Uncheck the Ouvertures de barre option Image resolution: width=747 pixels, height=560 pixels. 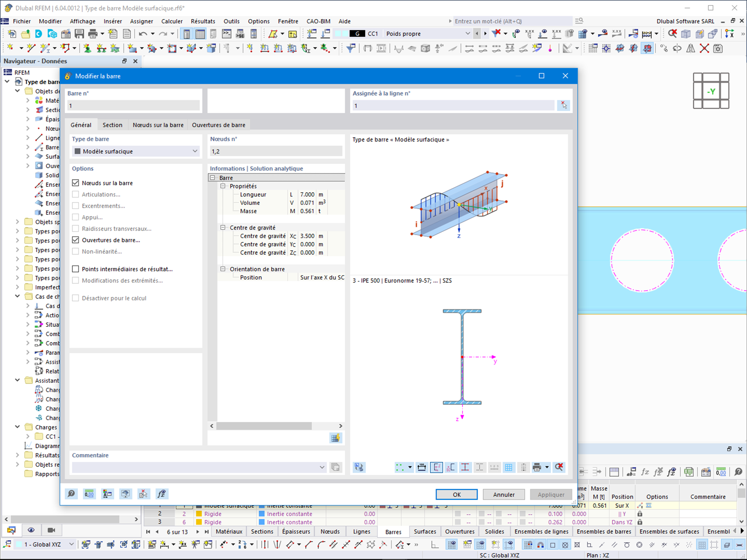pos(76,240)
